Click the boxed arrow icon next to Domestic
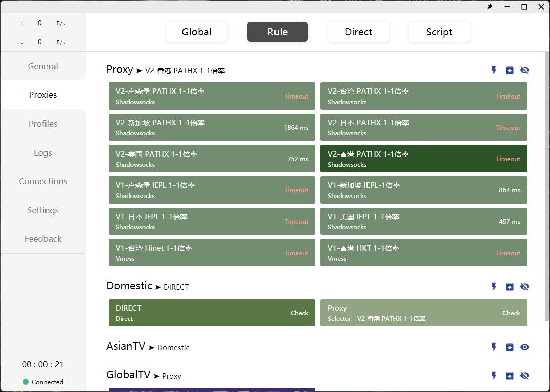The width and height of the screenshot is (550, 392). 510,286
